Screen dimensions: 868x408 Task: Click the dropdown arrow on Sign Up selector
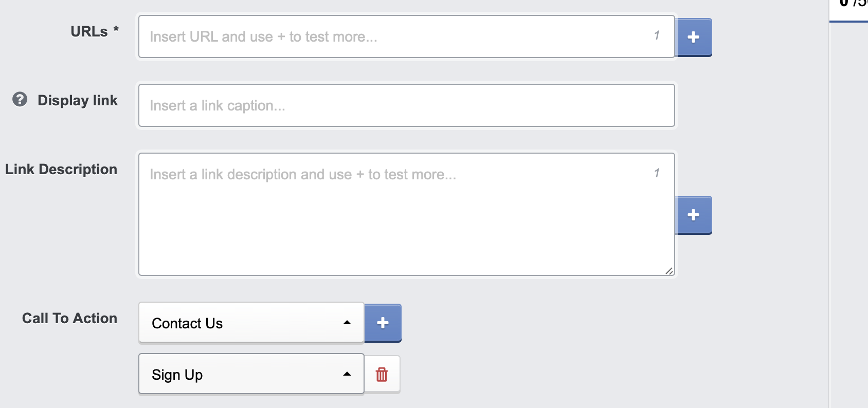348,374
